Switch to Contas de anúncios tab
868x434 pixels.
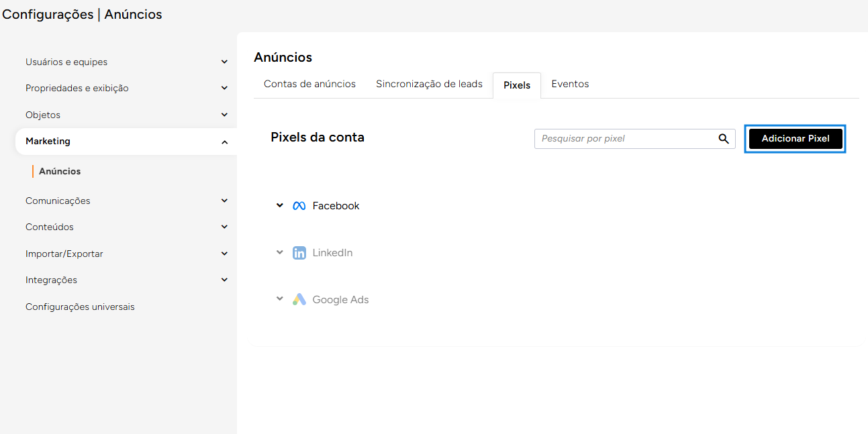[309, 84]
